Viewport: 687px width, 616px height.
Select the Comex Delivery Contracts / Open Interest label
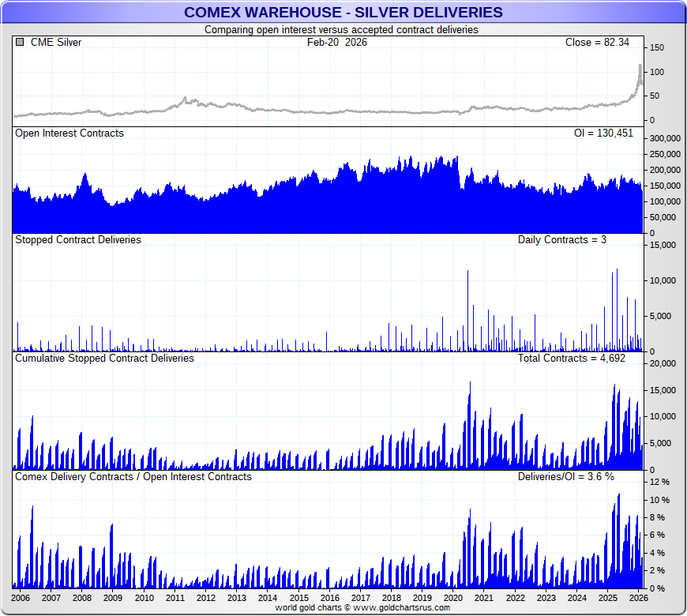pyautogui.click(x=133, y=476)
